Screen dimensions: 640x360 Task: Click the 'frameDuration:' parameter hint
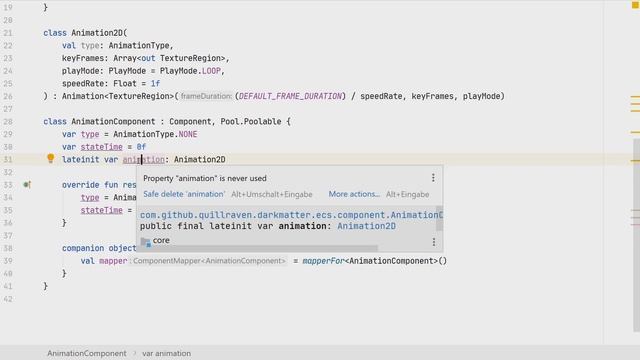coord(206,96)
